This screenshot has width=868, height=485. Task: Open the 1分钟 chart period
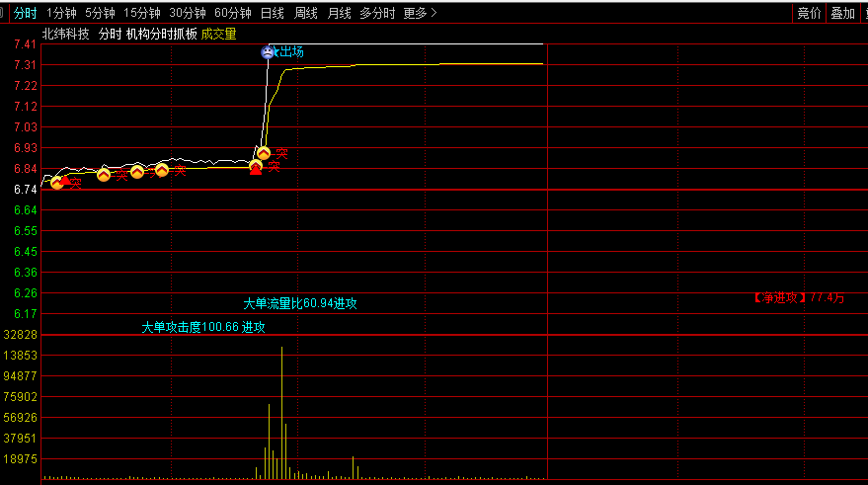(x=61, y=13)
